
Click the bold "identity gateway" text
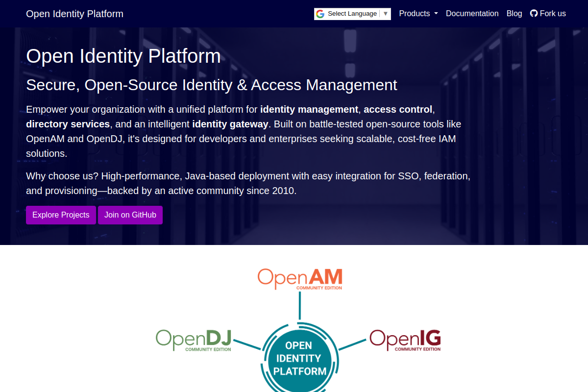[x=230, y=124]
